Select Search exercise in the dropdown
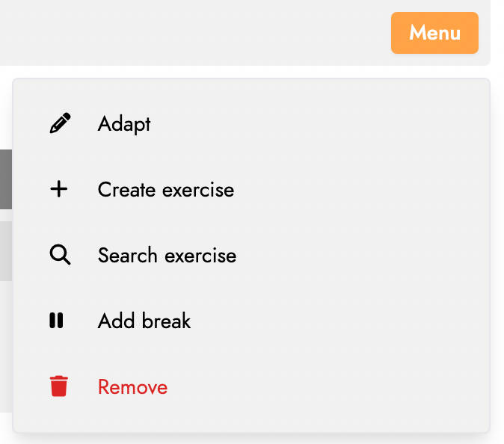This screenshot has height=444, width=504. click(251, 255)
